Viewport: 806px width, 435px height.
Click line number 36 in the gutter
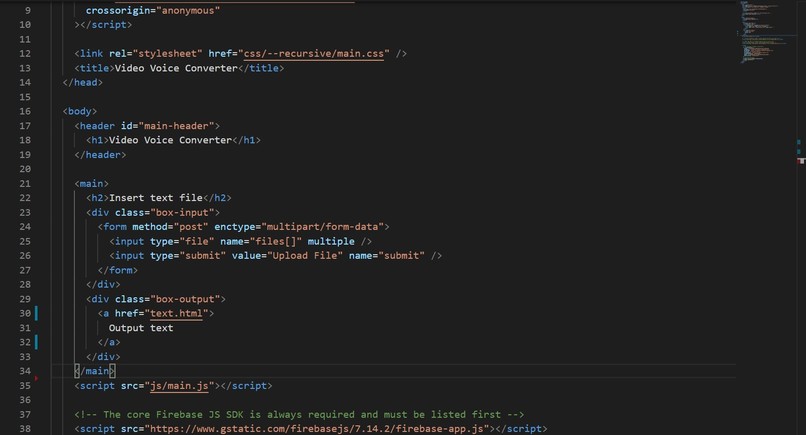pyautogui.click(x=25, y=400)
